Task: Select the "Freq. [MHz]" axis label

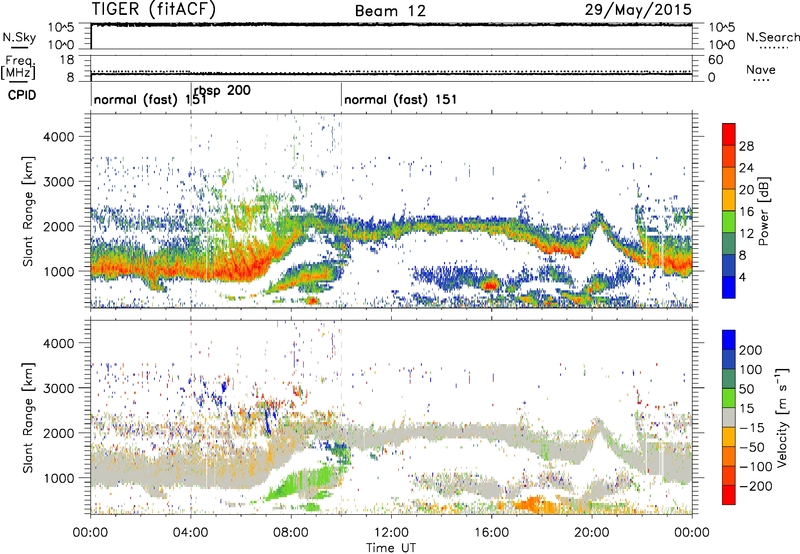Action: click(18, 68)
